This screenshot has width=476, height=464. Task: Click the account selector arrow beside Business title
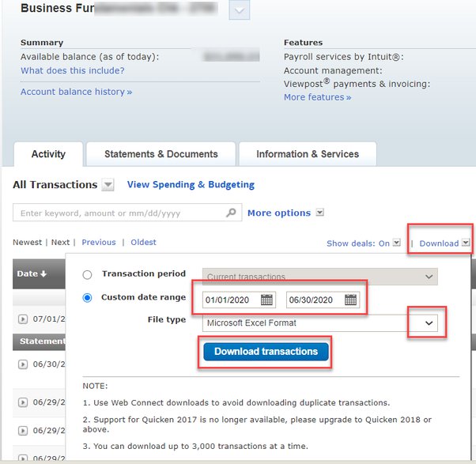tap(240, 9)
